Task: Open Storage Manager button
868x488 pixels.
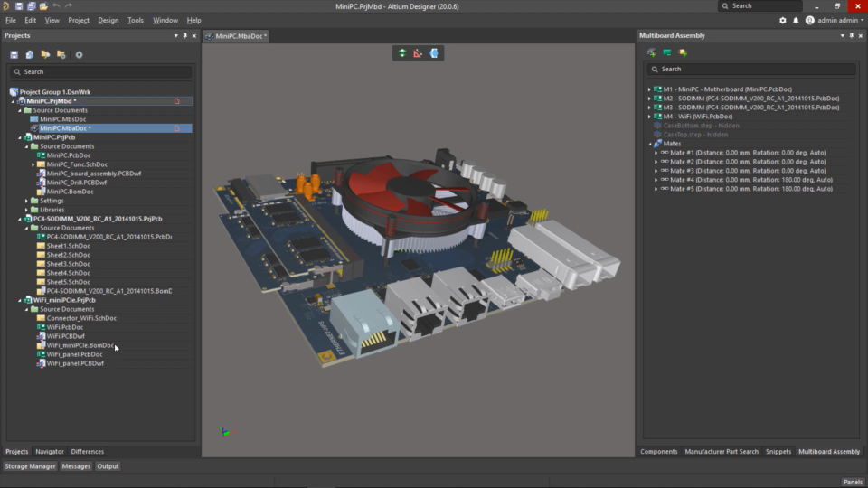Action: 30,466
